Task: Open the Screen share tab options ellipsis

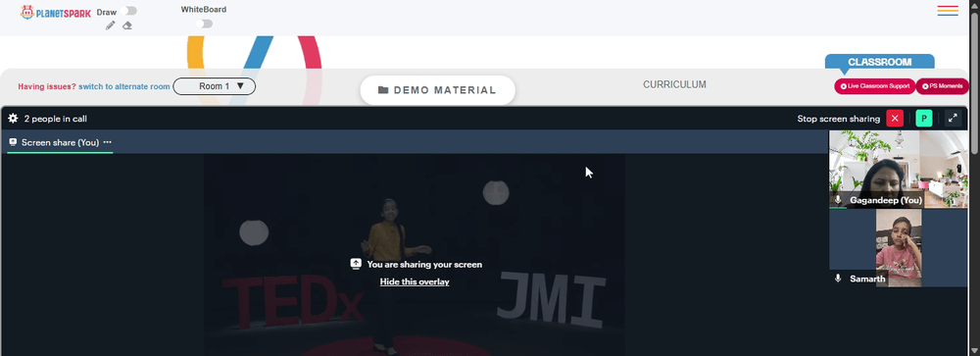Action: coord(108,142)
